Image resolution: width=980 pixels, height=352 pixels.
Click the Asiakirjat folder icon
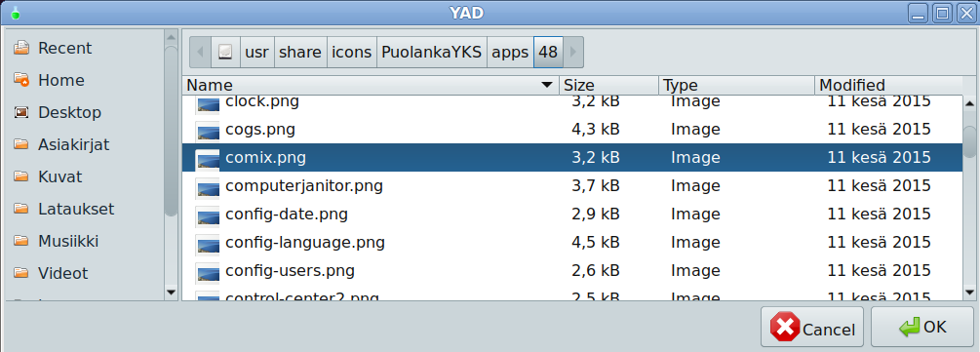point(21,144)
